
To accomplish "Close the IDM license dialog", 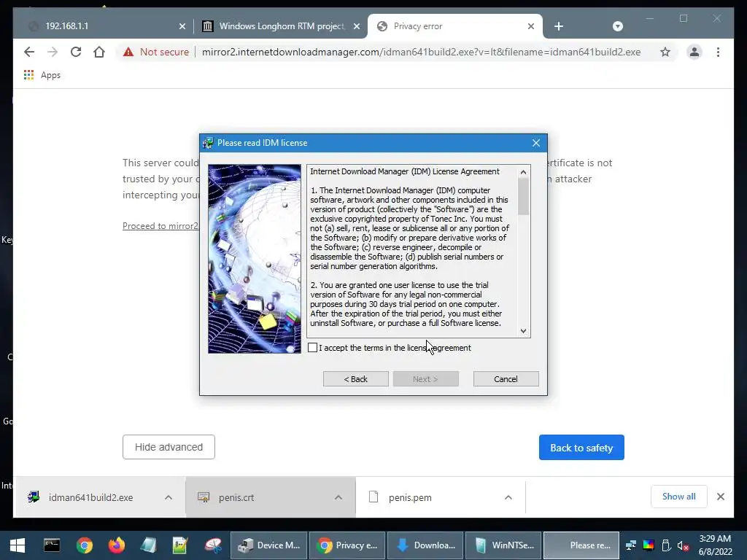I will click(x=536, y=143).
